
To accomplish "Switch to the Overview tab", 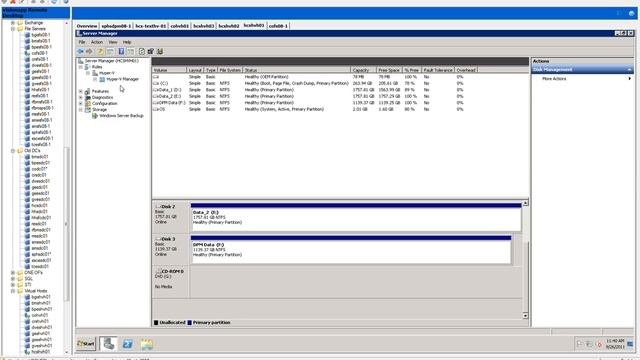I will [x=87, y=26].
